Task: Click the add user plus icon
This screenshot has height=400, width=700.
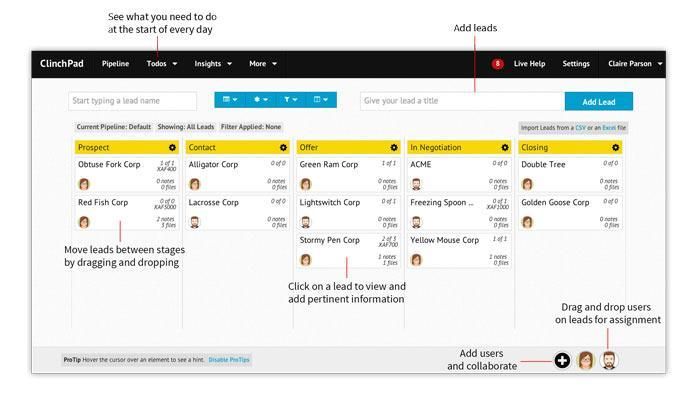Action: click(x=562, y=361)
